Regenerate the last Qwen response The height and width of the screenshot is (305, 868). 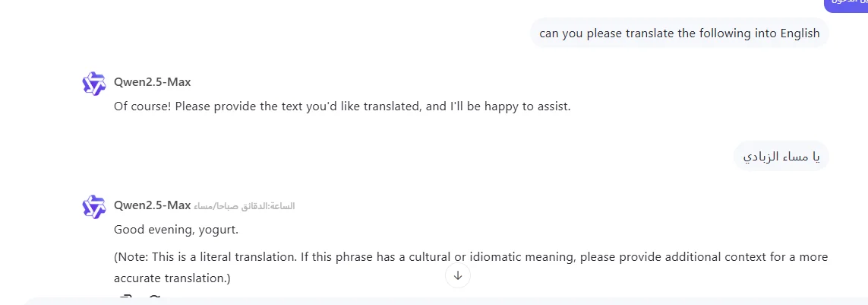(x=154, y=298)
